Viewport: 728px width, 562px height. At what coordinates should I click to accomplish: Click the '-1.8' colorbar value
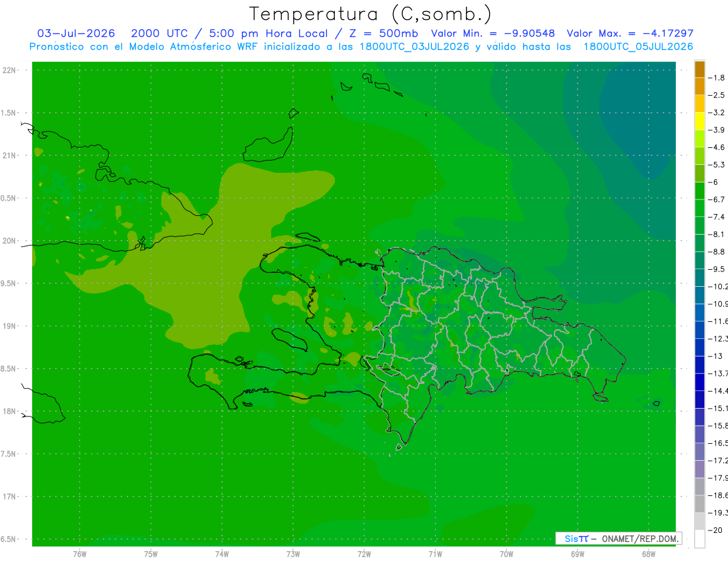(x=716, y=78)
